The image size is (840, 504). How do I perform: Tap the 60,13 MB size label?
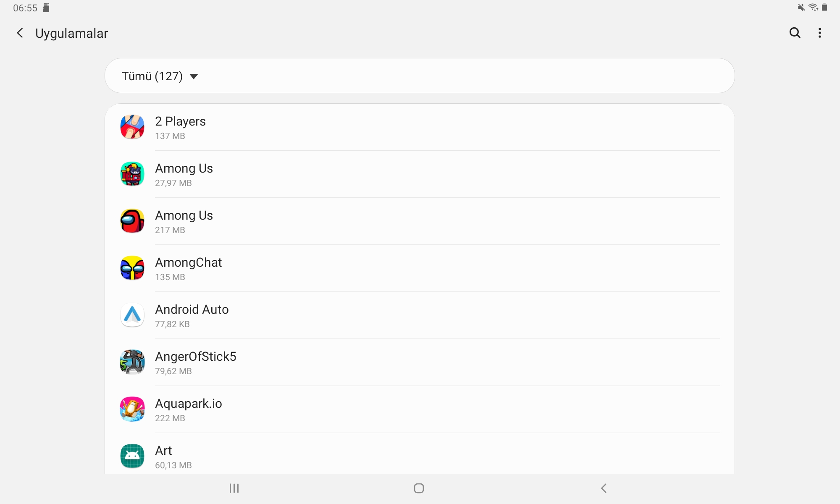coord(173,465)
